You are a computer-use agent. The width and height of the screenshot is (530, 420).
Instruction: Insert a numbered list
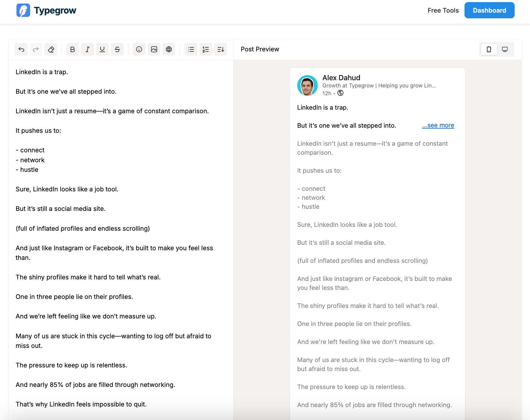[x=206, y=49]
